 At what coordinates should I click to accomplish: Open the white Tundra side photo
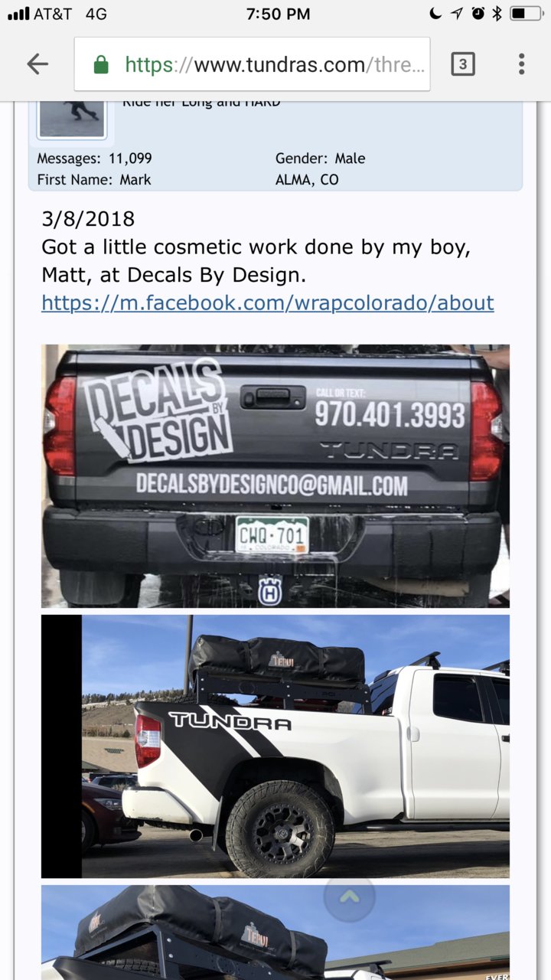(x=275, y=746)
